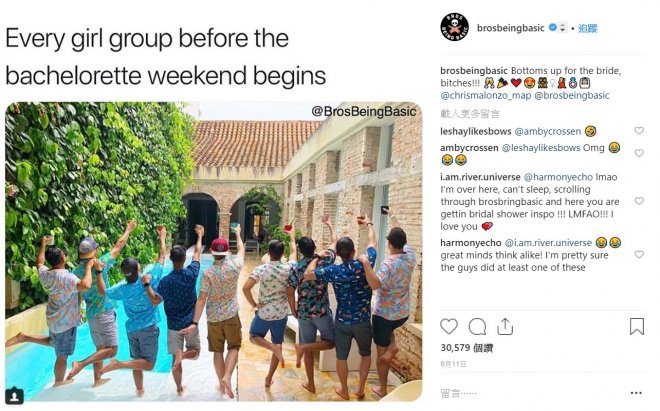Expand suggested accounts arrow next to username
The height and width of the screenshot is (411, 660).
click(x=563, y=28)
